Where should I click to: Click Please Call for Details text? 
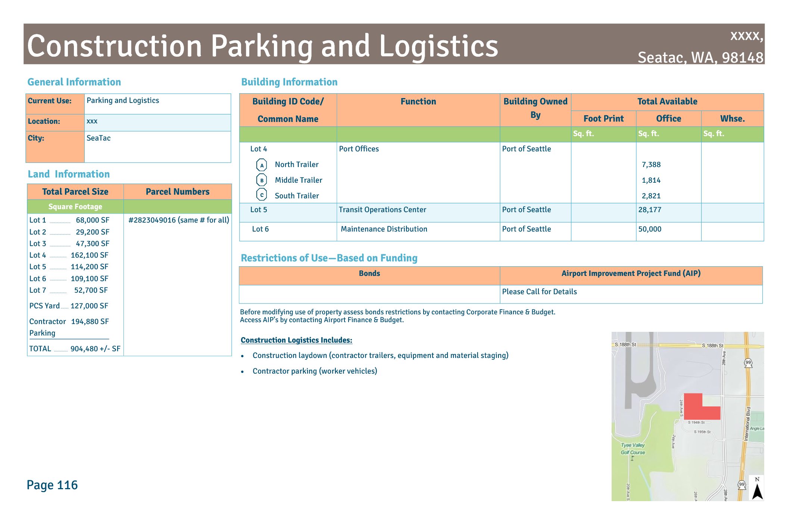pos(539,292)
